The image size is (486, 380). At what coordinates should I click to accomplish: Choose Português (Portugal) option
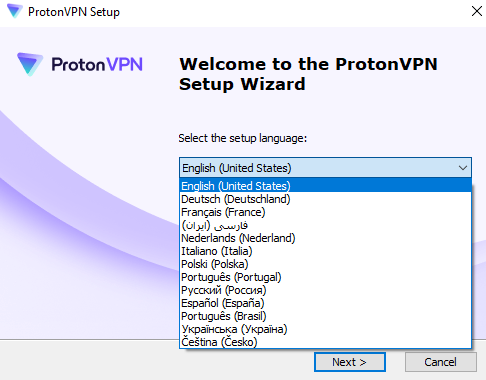coord(325,277)
